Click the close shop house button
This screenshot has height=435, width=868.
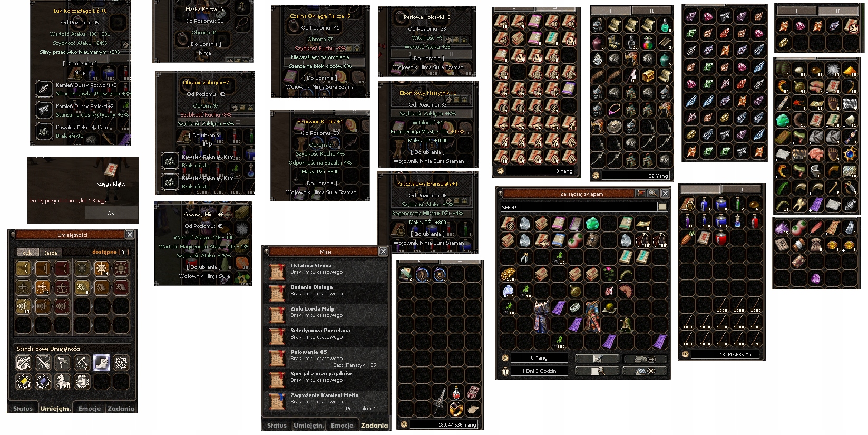click(645, 371)
